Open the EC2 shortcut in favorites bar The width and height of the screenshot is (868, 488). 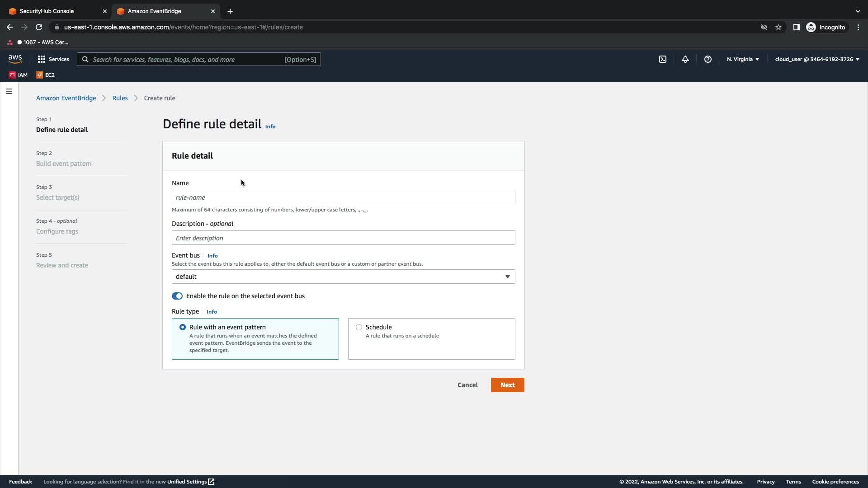click(45, 75)
